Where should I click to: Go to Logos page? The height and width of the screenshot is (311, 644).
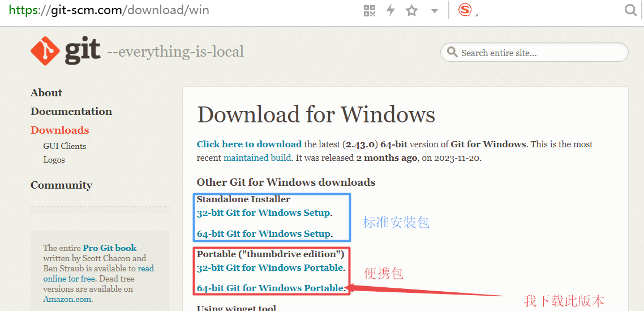[x=54, y=160]
